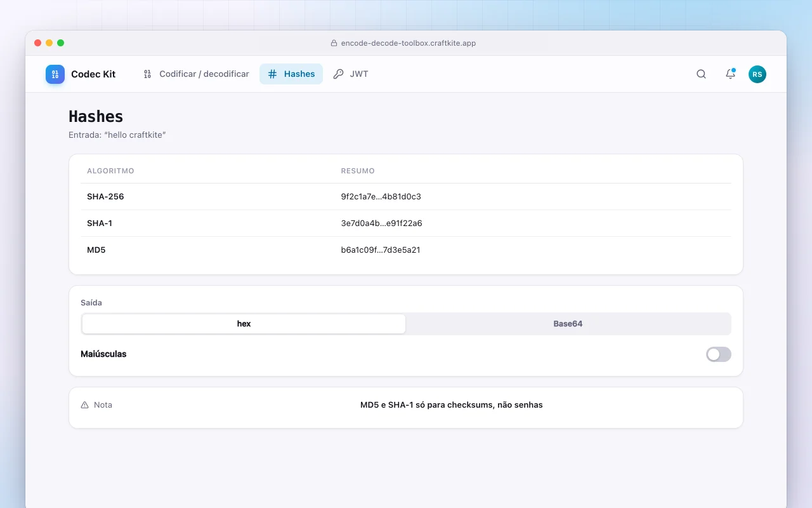Image resolution: width=812 pixels, height=508 pixels.
Task: Switch to Codificar / decodificar tab
Action: pos(195,74)
